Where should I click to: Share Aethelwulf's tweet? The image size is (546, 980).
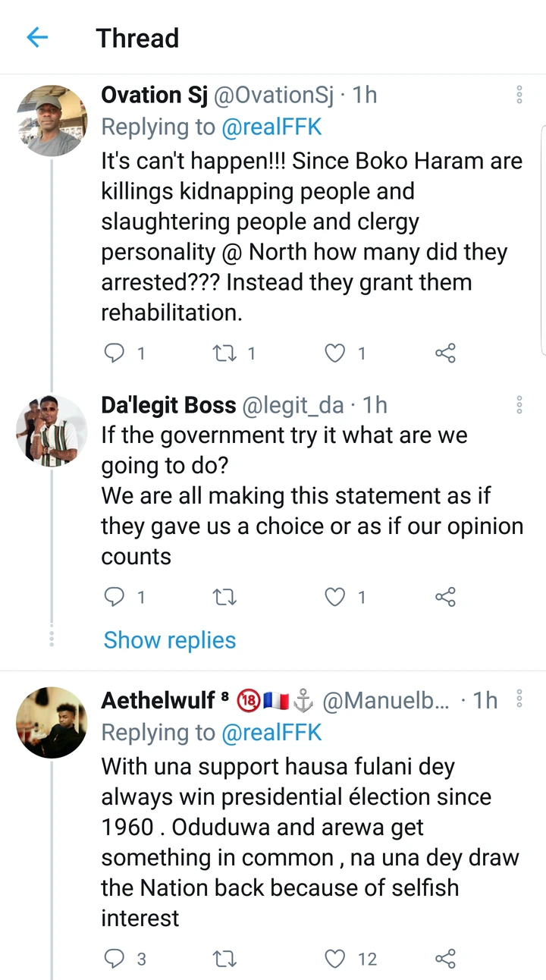coord(445,959)
